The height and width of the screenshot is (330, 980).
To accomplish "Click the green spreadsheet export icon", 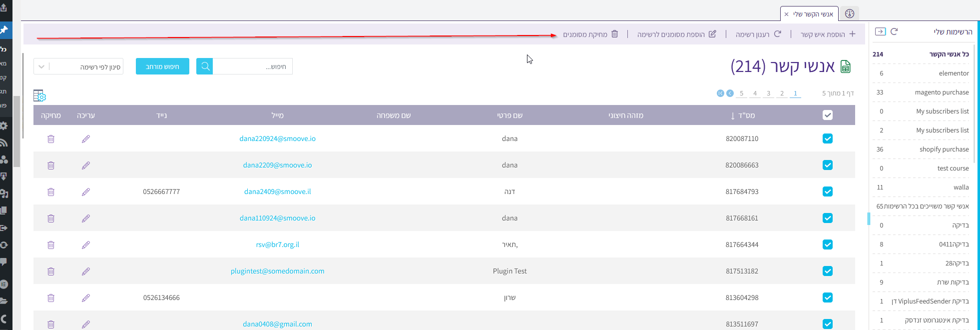I will point(845,66).
